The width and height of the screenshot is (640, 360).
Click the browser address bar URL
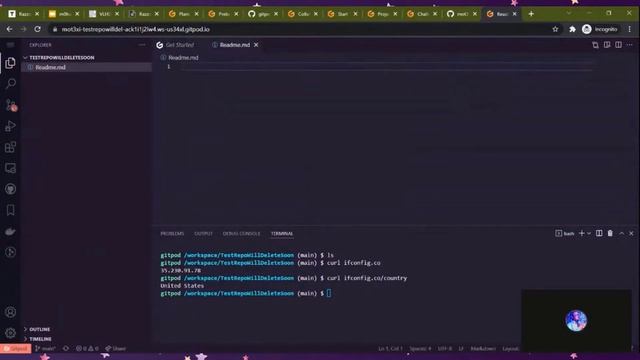point(136,29)
